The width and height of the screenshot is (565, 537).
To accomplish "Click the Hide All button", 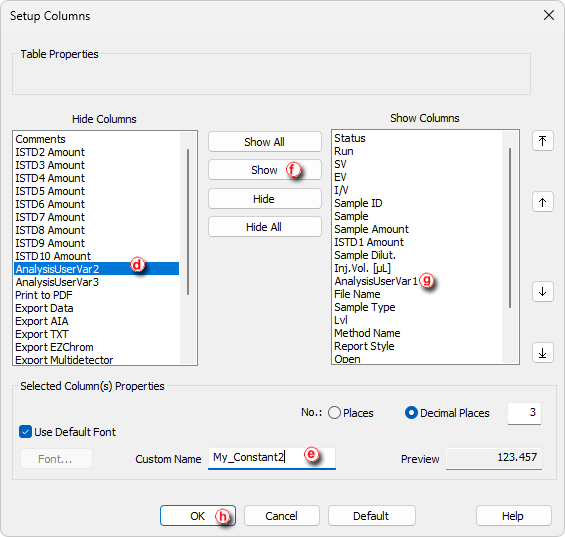I will pyautogui.click(x=265, y=227).
